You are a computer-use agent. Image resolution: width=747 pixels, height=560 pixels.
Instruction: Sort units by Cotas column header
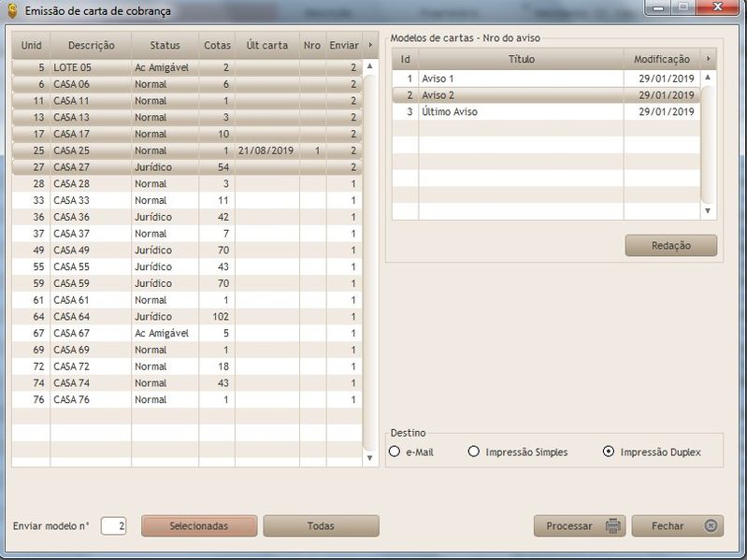(217, 45)
